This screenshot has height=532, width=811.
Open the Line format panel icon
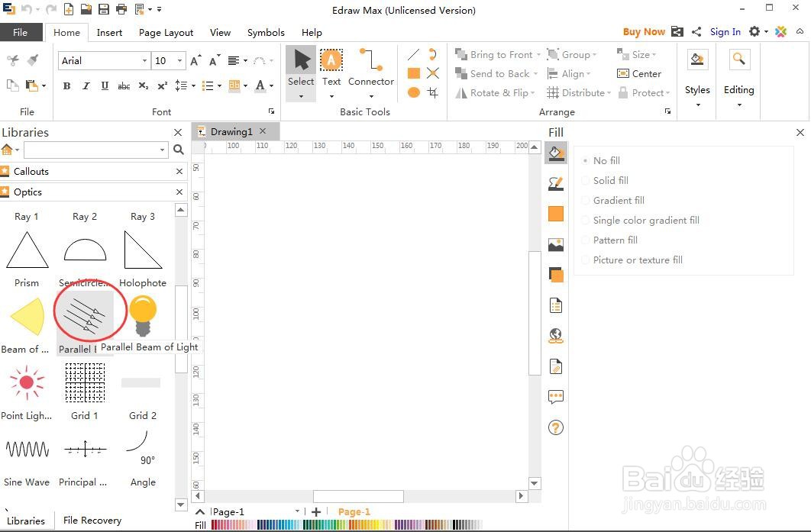(x=555, y=183)
